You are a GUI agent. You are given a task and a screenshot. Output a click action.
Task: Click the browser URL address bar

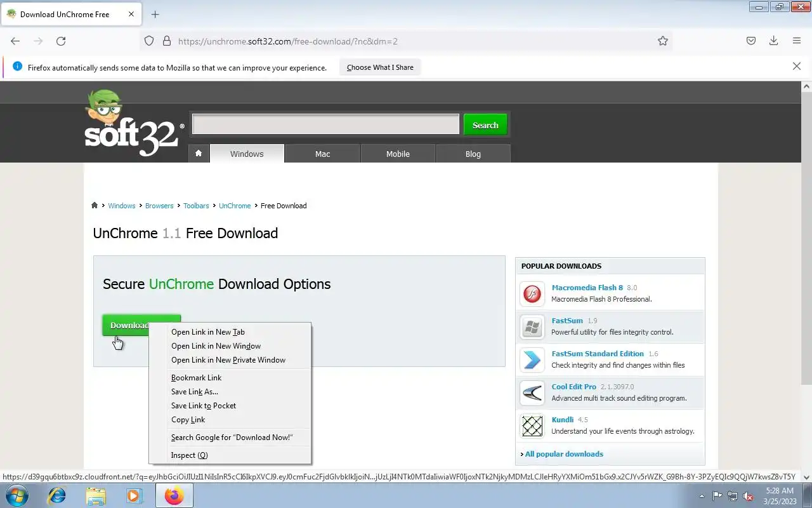(406, 41)
